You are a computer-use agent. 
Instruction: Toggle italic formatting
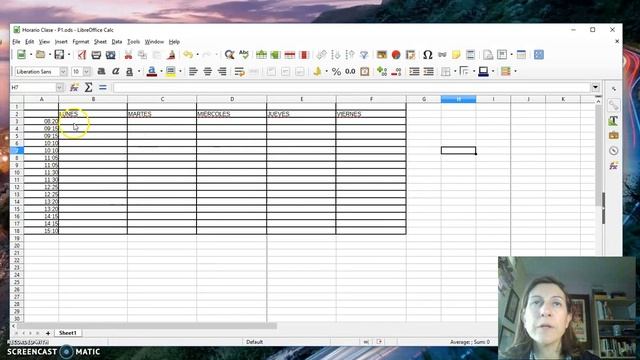[x=116, y=71]
